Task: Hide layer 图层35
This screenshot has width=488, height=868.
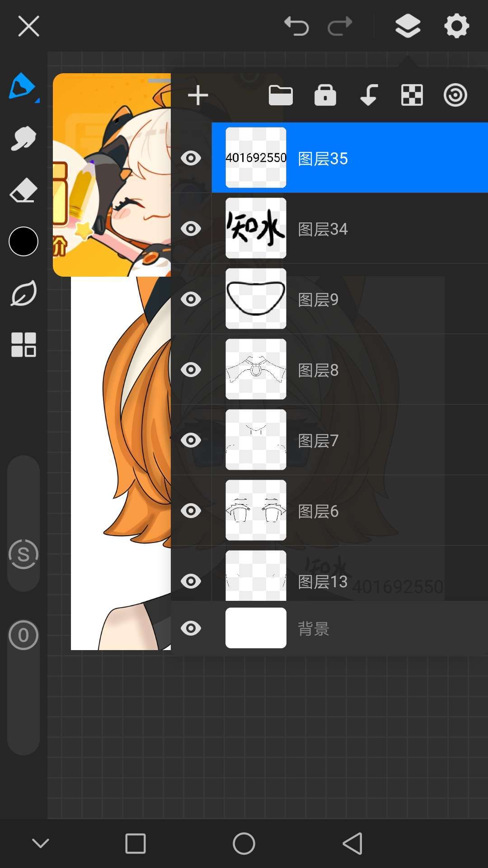Action: (x=191, y=158)
